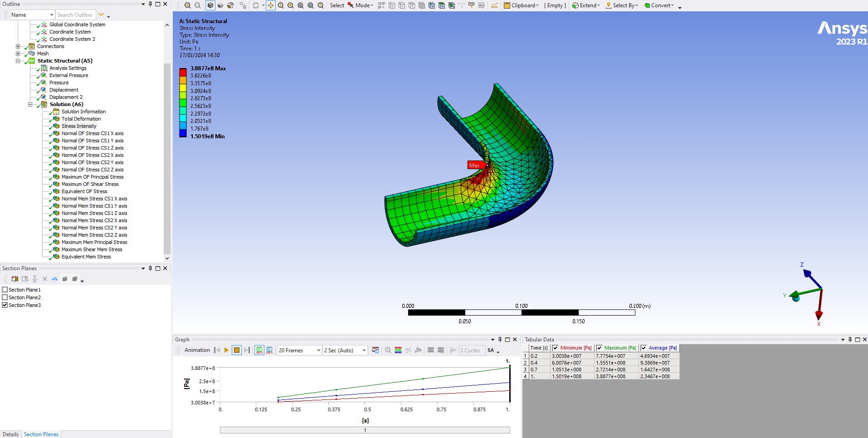The height and width of the screenshot is (438, 868).
Task: Click the Export Animation video icon
Action: [x=375, y=350]
